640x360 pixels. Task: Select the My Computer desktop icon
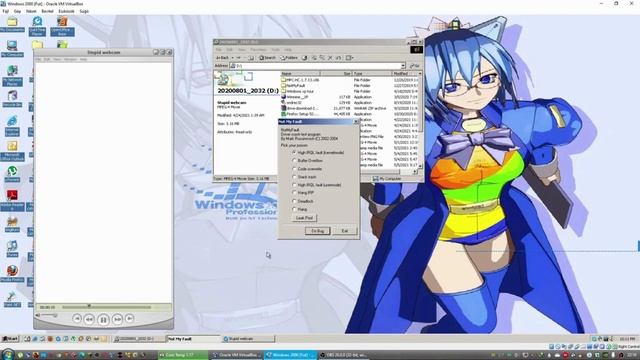pyautogui.click(x=12, y=49)
